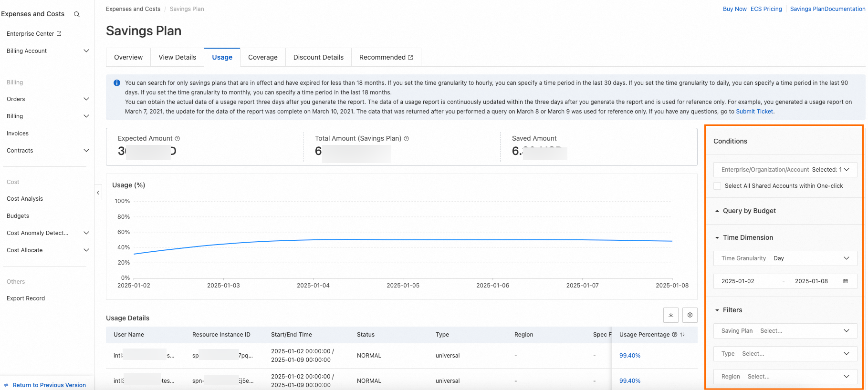Click the 2025-01-05 x-axis label

tap(403, 286)
